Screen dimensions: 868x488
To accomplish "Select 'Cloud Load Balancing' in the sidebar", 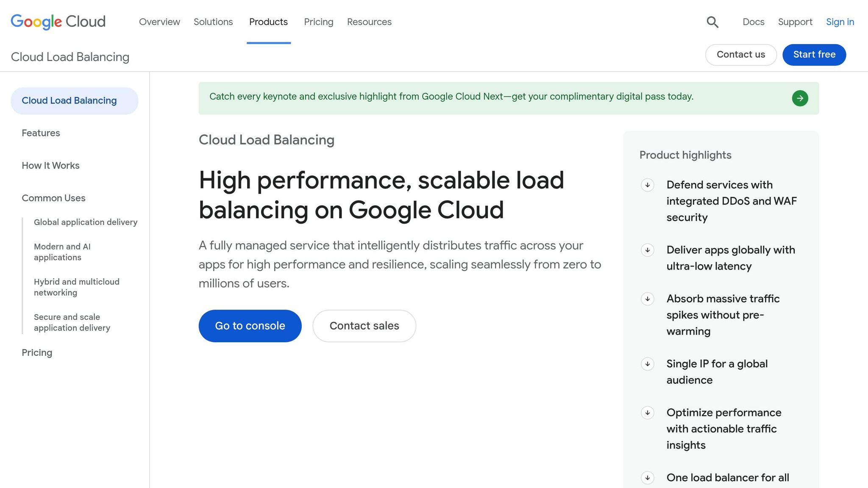I will coord(69,100).
